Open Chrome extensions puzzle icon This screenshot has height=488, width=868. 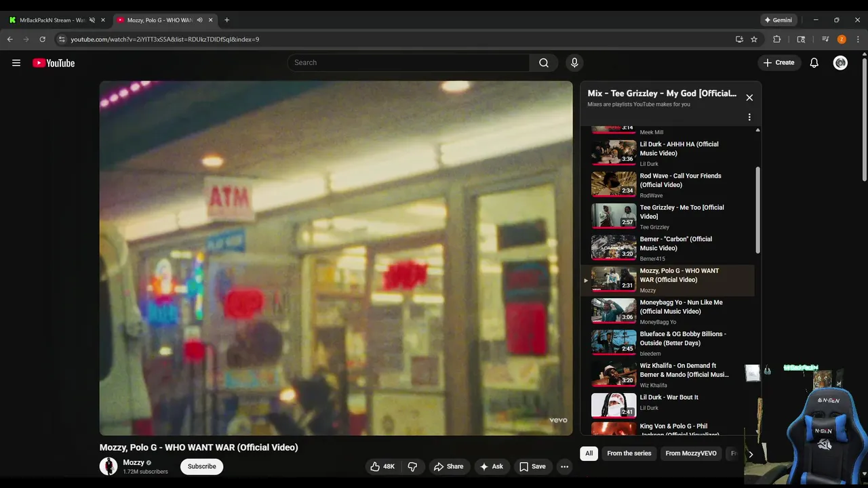(777, 39)
